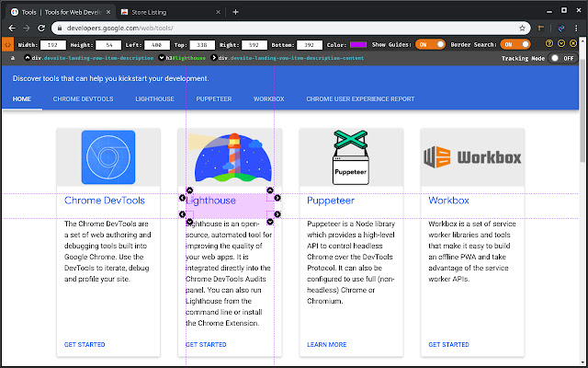Toggle the Border Search switch
This screenshot has height=368, width=588.
(x=519, y=43)
